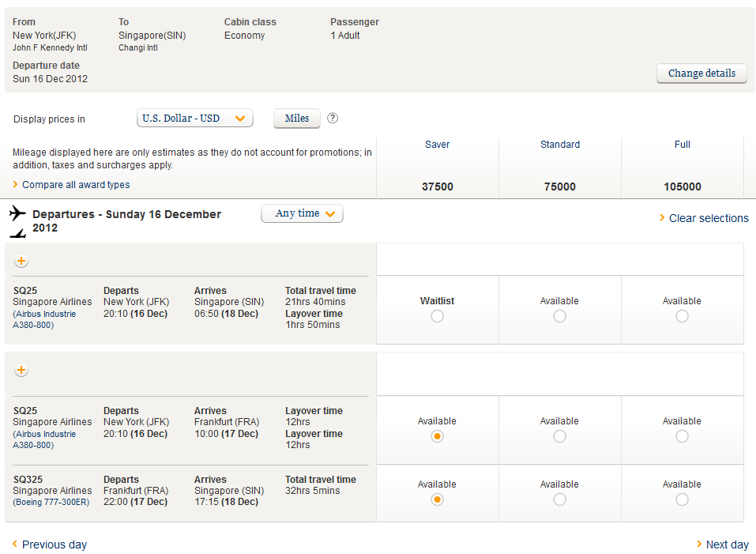
Task: Open the U.S. Dollar currency dropdown
Action: pos(194,119)
